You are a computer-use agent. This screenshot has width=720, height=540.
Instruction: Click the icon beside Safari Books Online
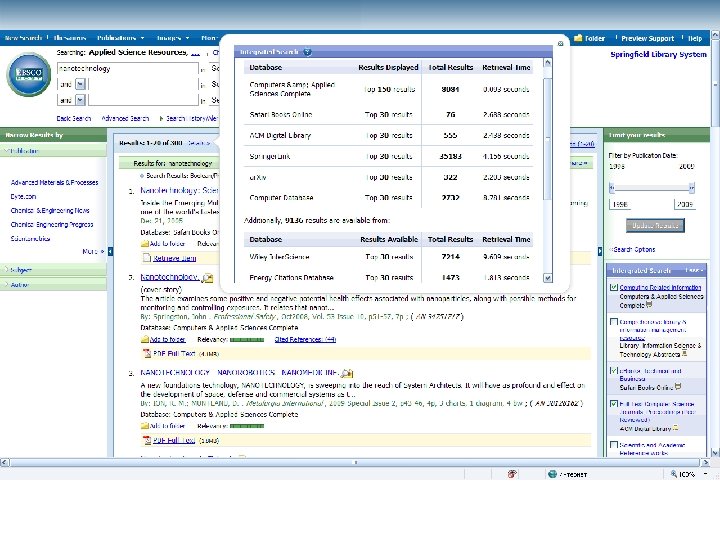tap(677, 387)
